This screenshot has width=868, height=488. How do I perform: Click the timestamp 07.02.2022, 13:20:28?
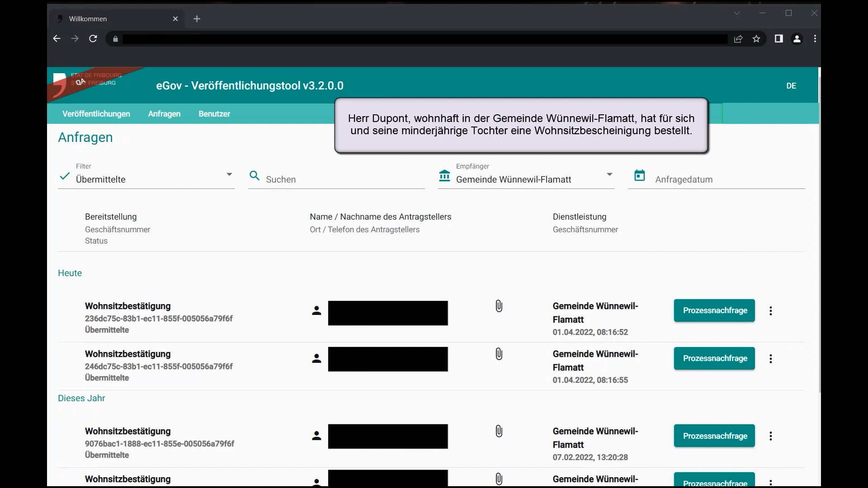tap(590, 457)
